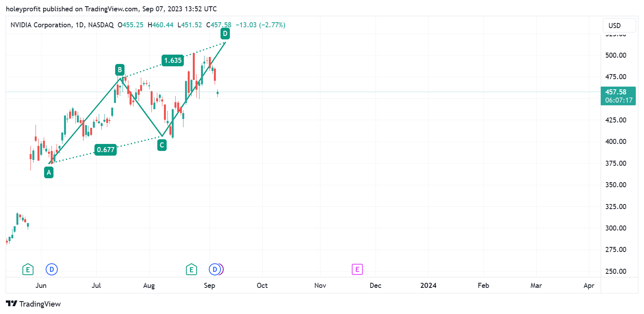The height and width of the screenshot is (314, 644).
Task: Click the O455.25 open value
Action: click(x=130, y=25)
